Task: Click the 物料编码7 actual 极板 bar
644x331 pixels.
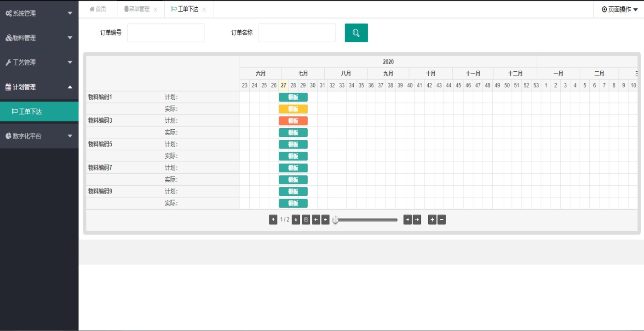Action: pyautogui.click(x=293, y=180)
